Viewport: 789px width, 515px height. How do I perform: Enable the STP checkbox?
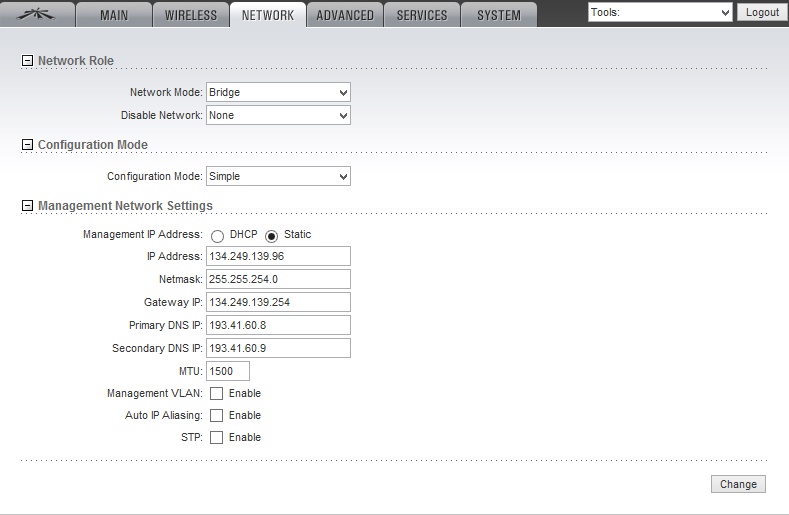pyautogui.click(x=216, y=437)
